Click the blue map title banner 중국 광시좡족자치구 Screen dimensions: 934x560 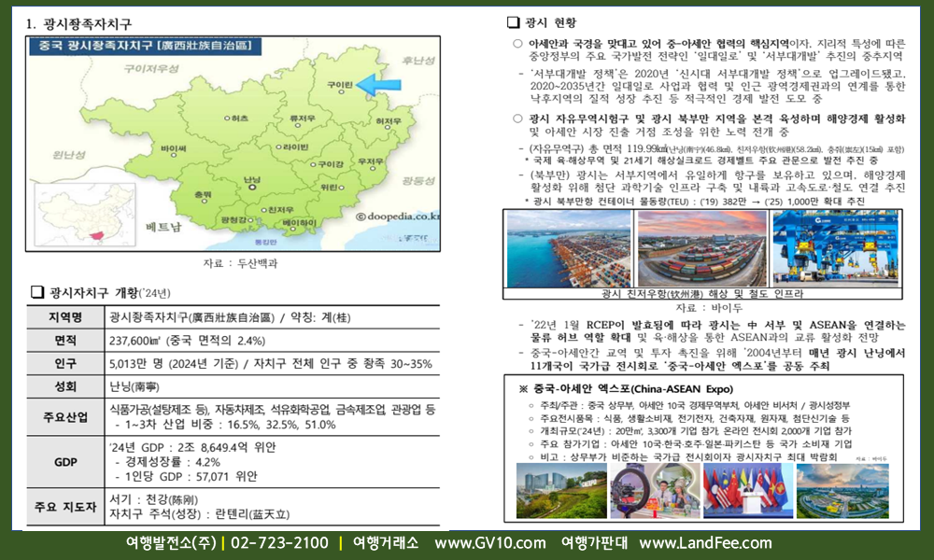(x=146, y=46)
